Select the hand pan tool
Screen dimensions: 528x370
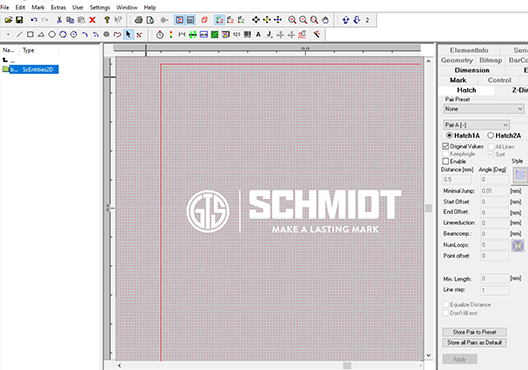coord(325,20)
